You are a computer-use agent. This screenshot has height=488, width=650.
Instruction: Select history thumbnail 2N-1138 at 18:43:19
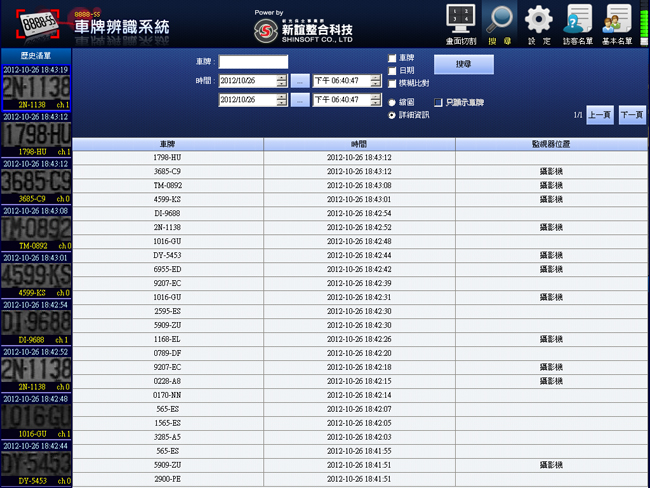tap(36, 88)
